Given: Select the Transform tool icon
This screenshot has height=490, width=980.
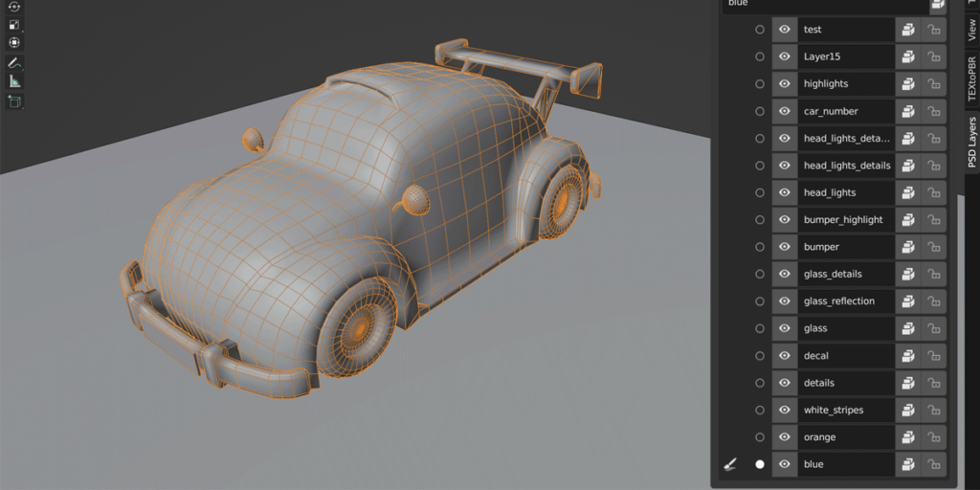Looking at the screenshot, I should point(14,43).
